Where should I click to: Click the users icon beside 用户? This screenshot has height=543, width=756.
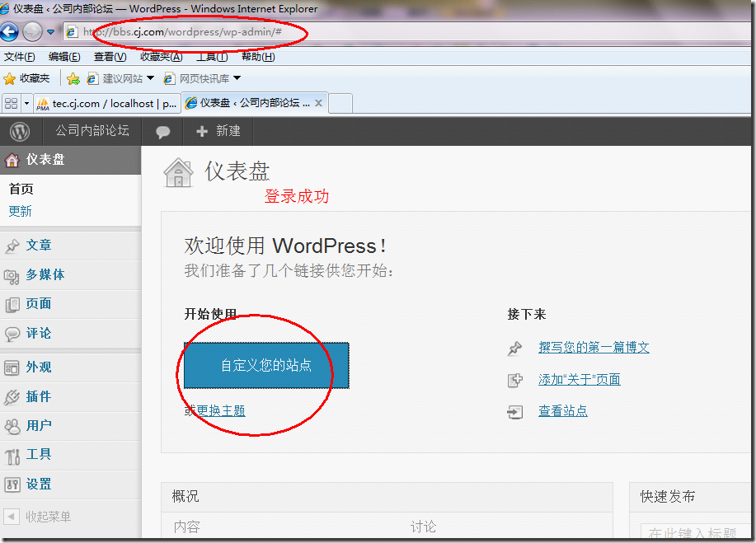(x=12, y=426)
